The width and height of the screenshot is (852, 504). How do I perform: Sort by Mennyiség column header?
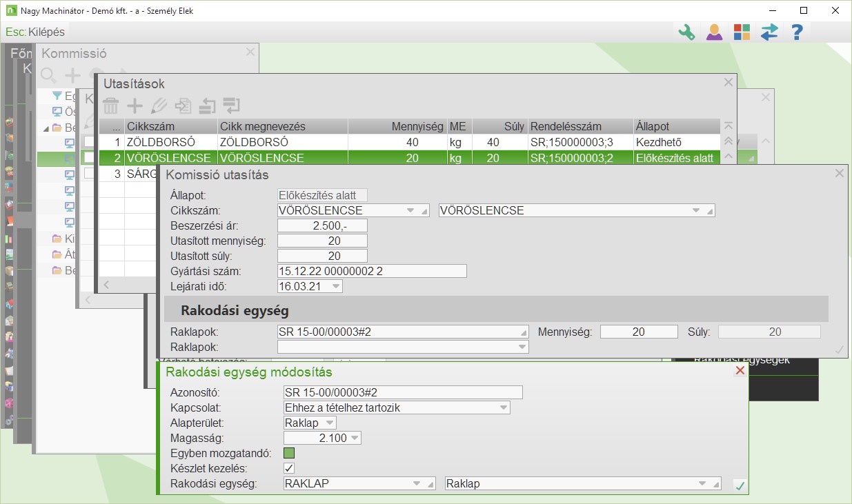[397, 126]
